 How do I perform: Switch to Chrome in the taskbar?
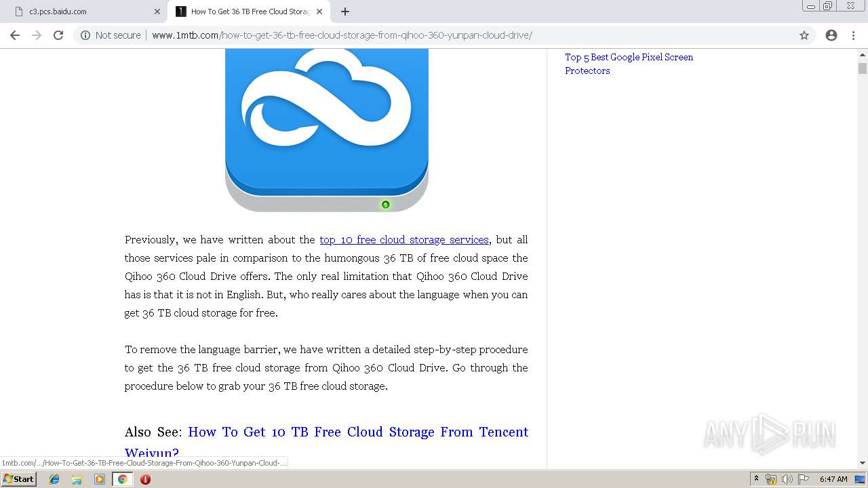click(122, 479)
